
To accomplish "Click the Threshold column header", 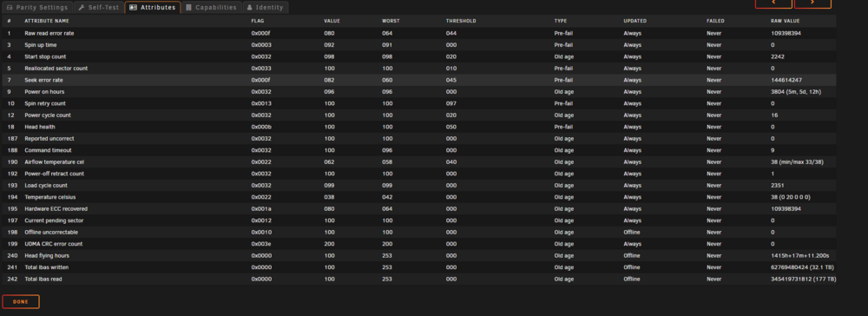I will [461, 21].
